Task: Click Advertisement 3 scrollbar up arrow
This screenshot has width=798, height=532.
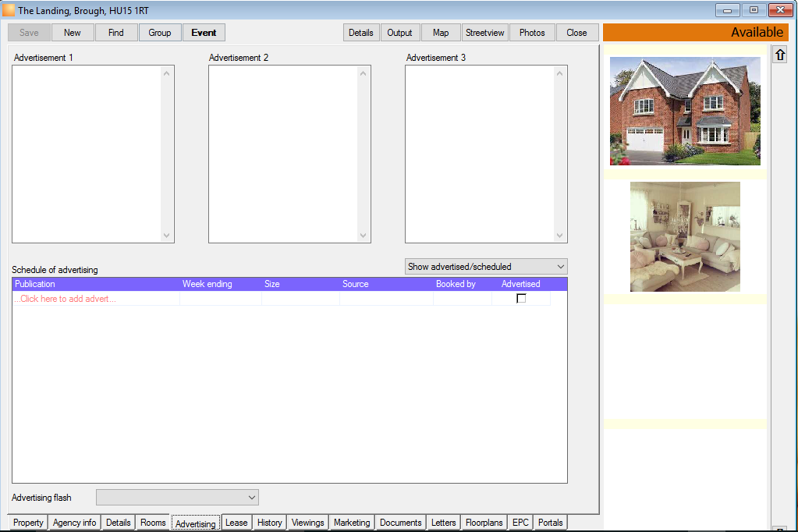Action: 559,73
